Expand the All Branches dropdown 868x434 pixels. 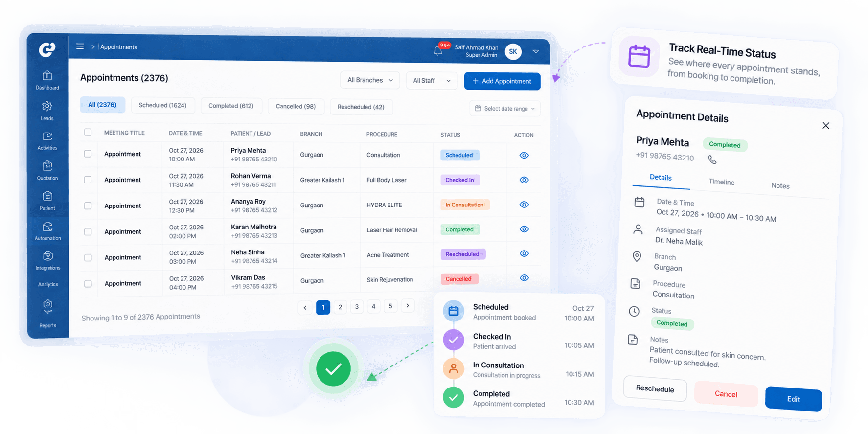click(x=370, y=80)
